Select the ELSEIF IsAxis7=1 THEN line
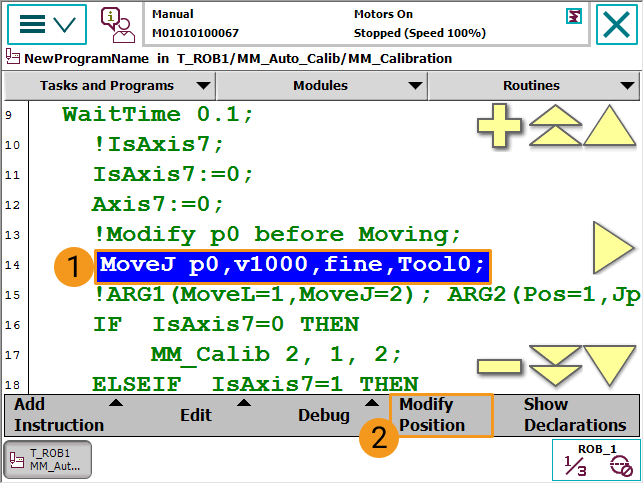Image resolution: width=644 pixels, height=484 pixels. (x=255, y=385)
